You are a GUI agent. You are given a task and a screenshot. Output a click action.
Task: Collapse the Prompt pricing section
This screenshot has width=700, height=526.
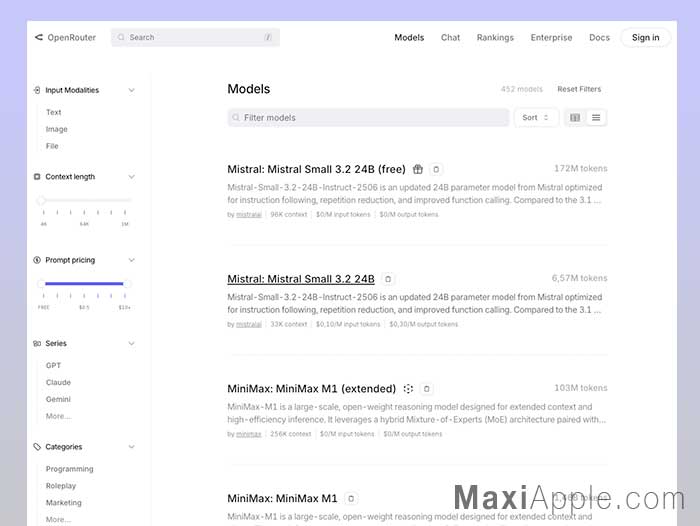[132, 260]
